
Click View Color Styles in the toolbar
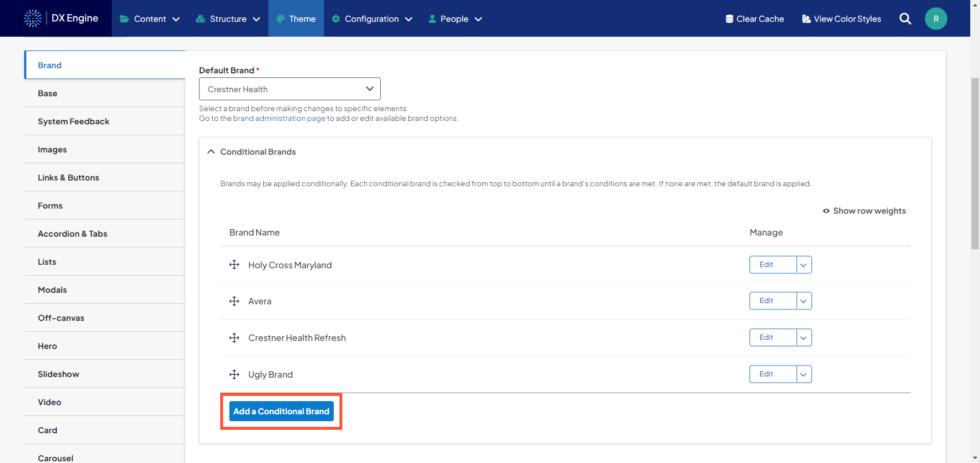click(841, 19)
